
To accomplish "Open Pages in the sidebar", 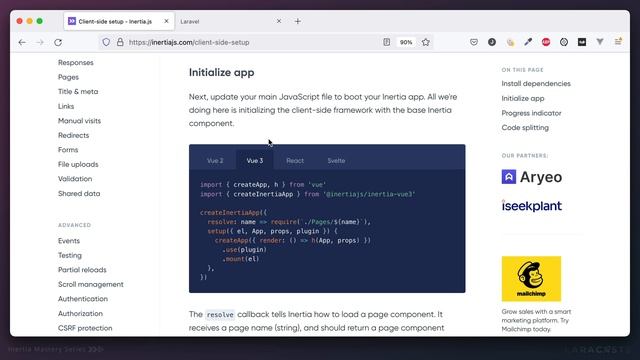I will [68, 77].
